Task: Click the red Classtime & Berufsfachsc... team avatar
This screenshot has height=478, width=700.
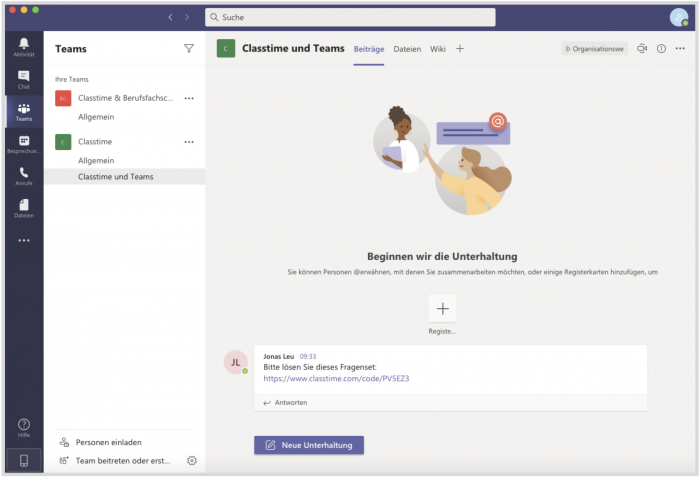Action: [63, 98]
